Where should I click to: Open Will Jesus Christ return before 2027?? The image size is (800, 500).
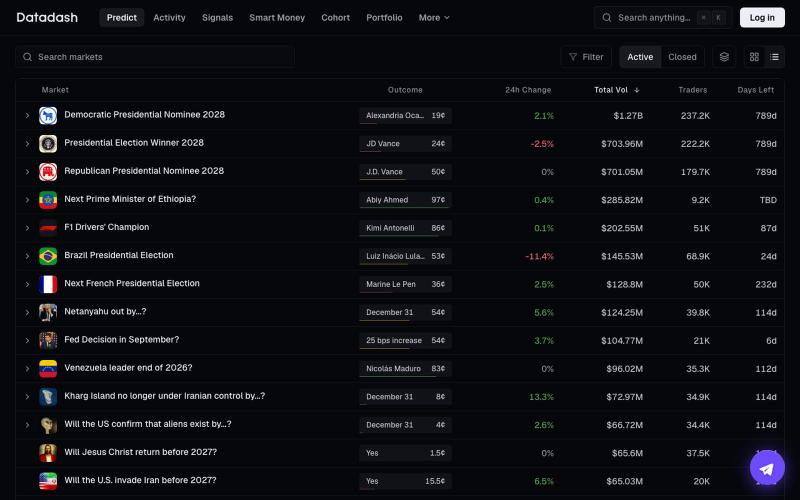[140, 452]
